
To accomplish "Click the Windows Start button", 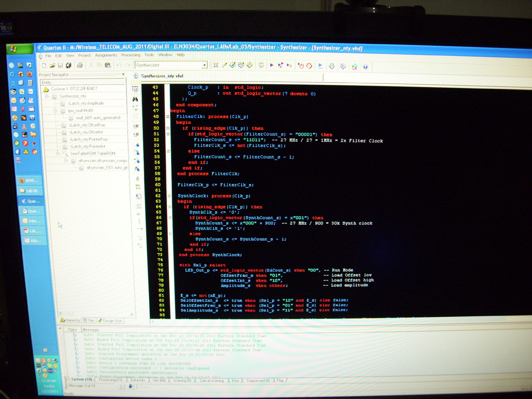I will point(19,49).
